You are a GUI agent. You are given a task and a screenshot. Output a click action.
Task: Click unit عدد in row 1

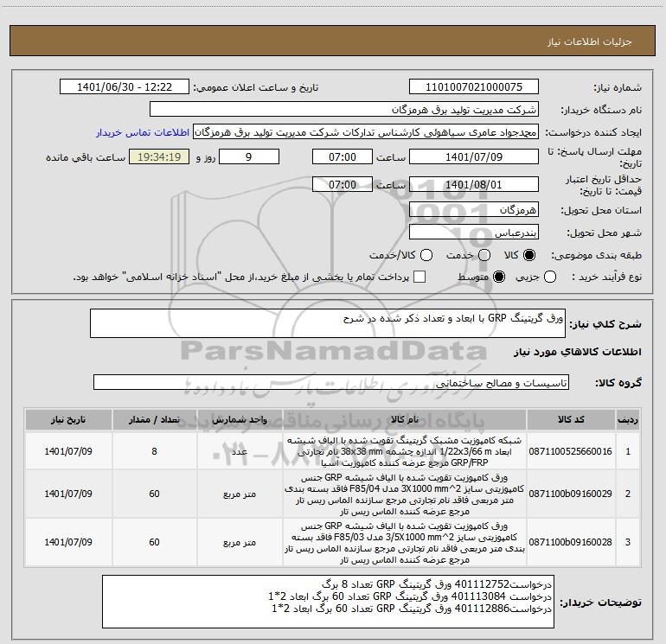pos(240,451)
